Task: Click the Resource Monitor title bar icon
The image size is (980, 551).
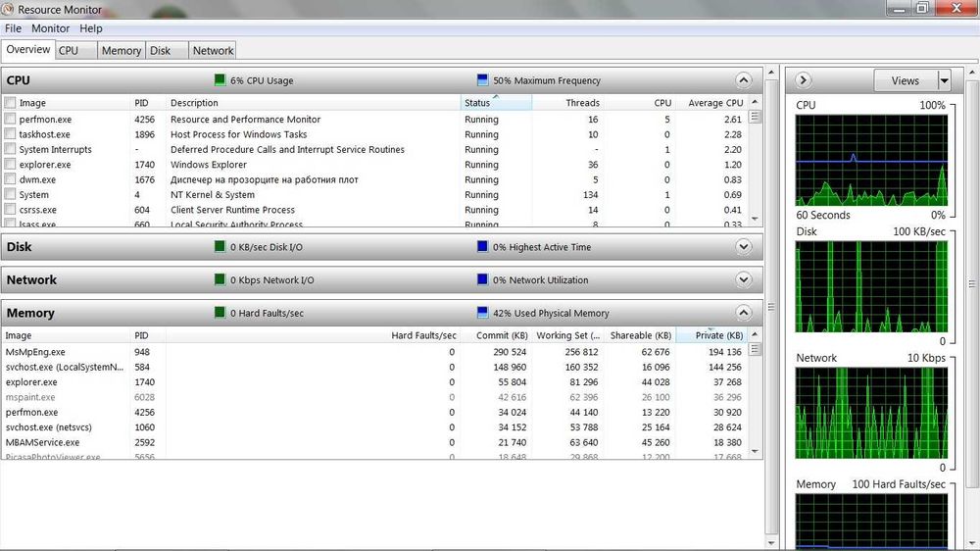Action: 8,9
